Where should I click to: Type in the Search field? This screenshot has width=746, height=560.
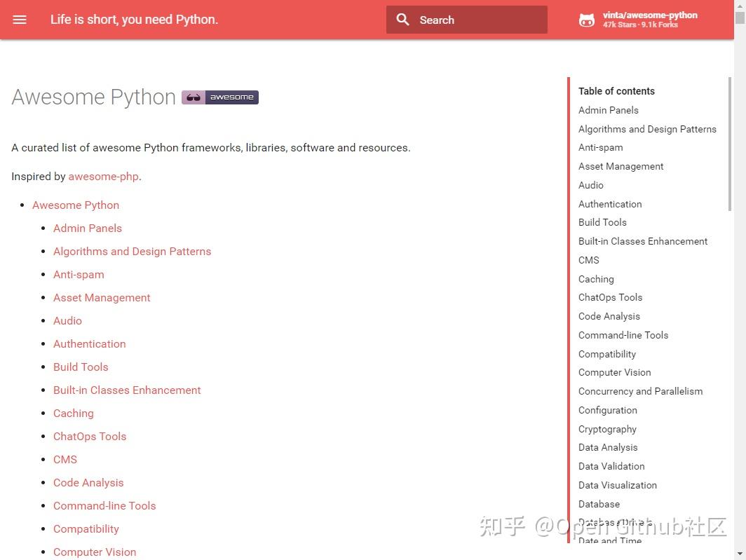pyautogui.click(x=477, y=20)
